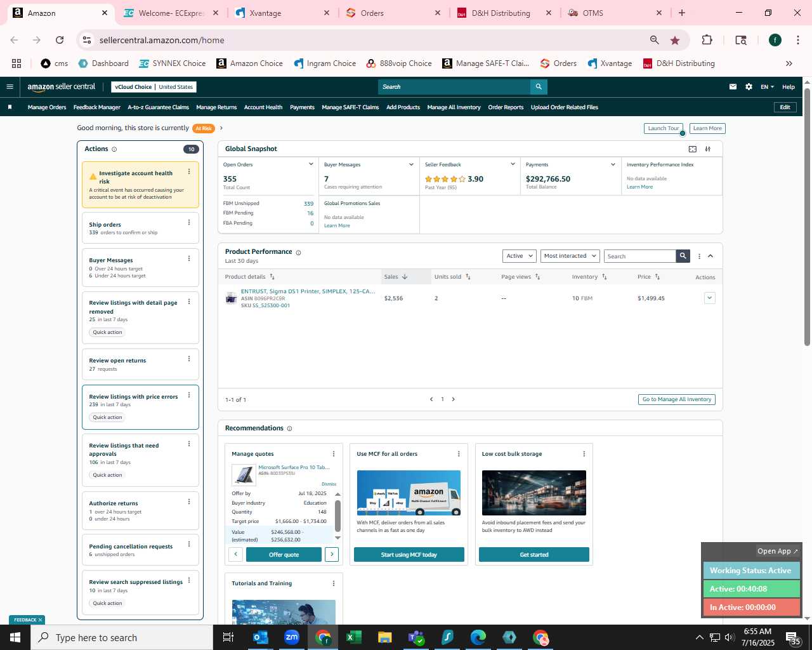Click Open App on the status widget
This screenshot has width=812, height=650.
[778, 551]
